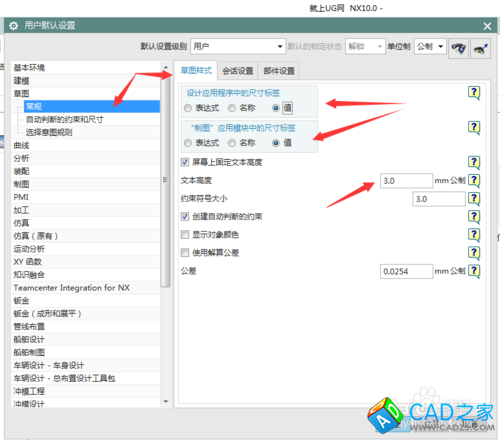Open help icon for 公差
Image resolution: width=500 pixels, height=440 pixels.
(474, 271)
